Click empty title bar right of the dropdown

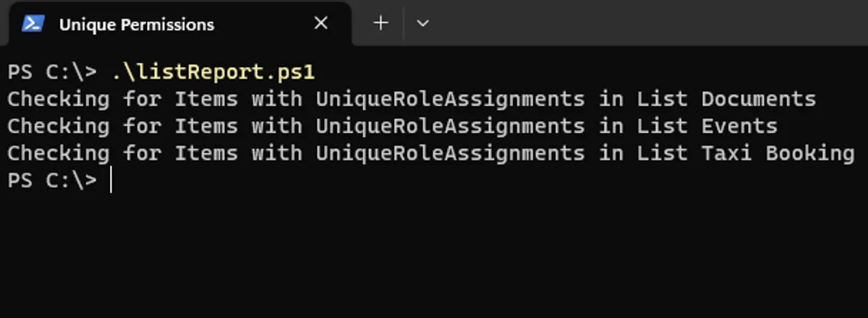[x=651, y=23]
